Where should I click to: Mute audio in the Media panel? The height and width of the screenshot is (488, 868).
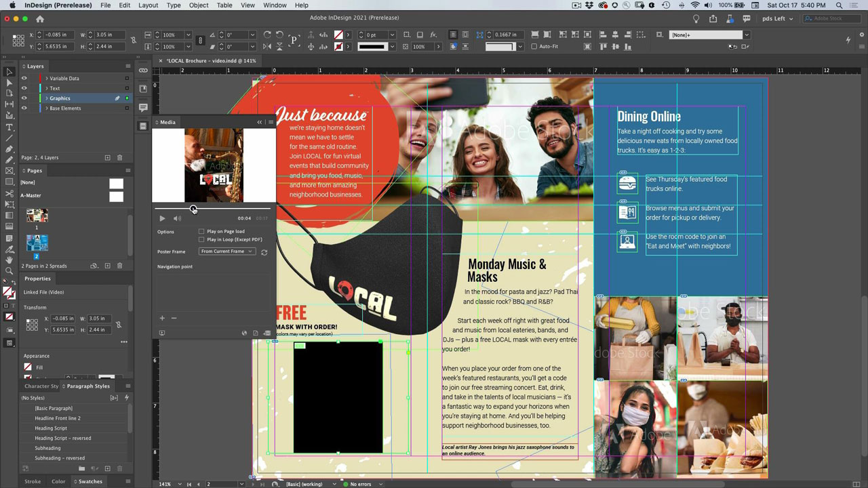177,218
